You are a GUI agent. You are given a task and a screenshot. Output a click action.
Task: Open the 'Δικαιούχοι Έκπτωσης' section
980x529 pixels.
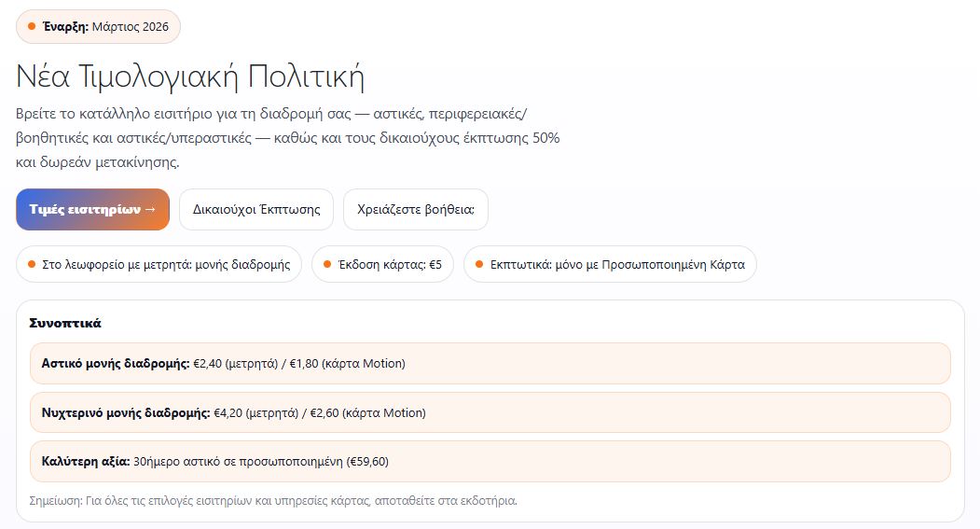tap(255, 209)
